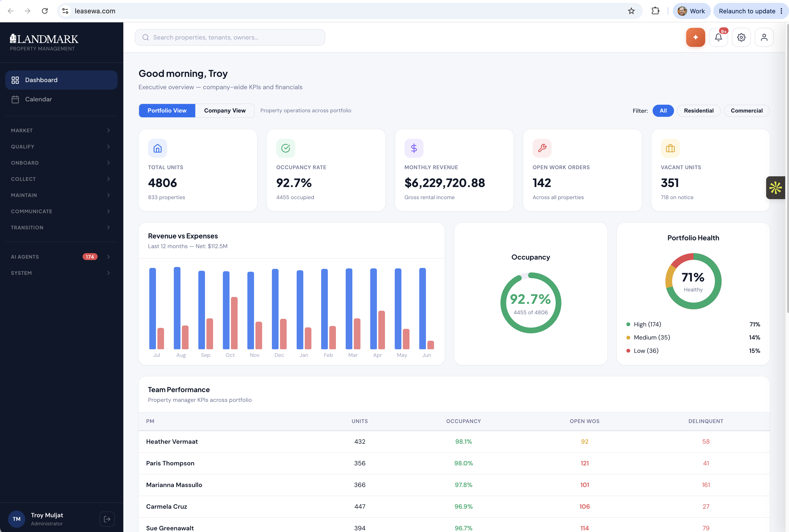Filter by Residential properties
Viewport: 789px width, 532px height.
pos(699,111)
